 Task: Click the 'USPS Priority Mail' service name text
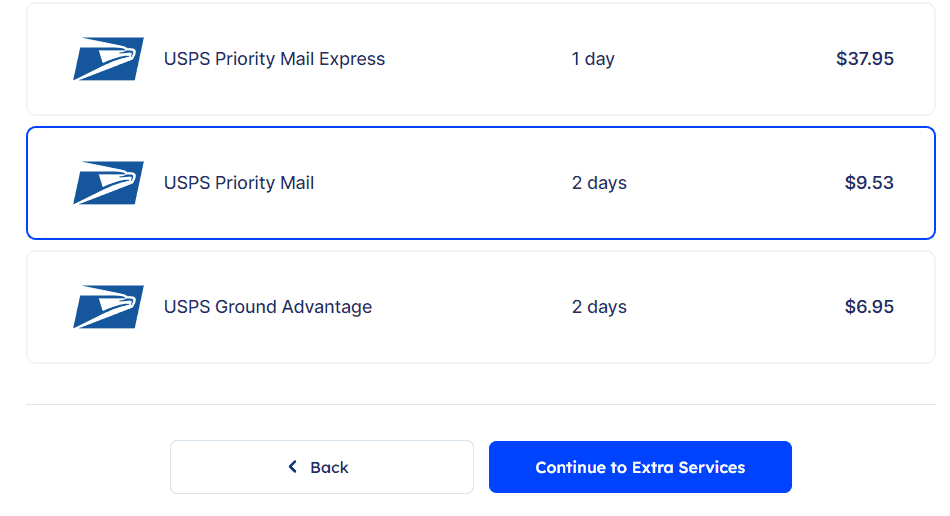[239, 183]
